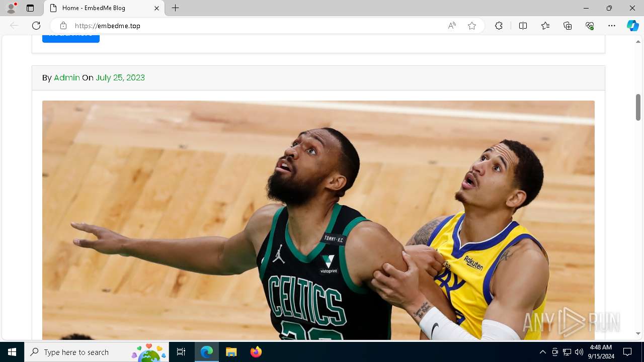Image resolution: width=644 pixels, height=362 pixels.
Task: Open the volume control icon
Action: click(579, 352)
